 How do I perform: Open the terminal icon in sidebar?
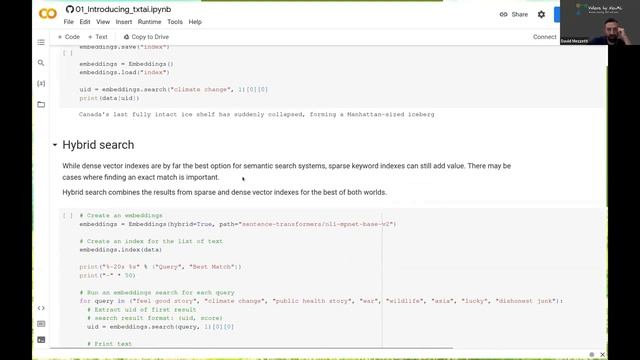tap(41, 340)
